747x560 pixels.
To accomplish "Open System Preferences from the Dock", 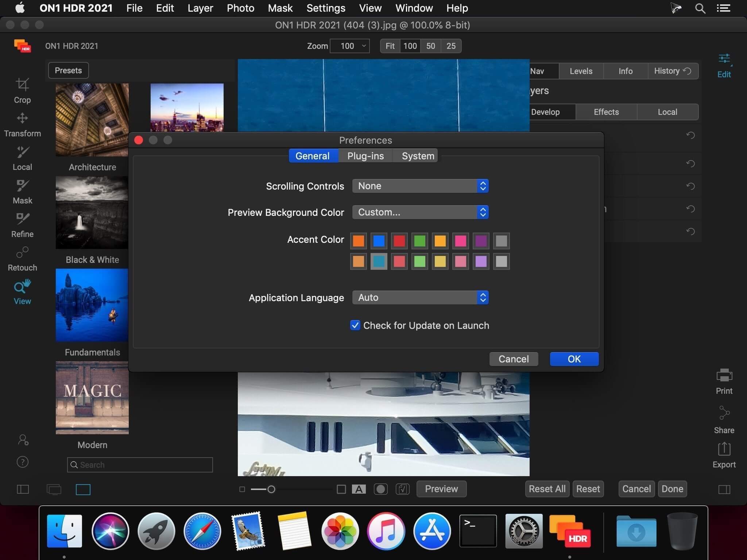I will (x=524, y=531).
